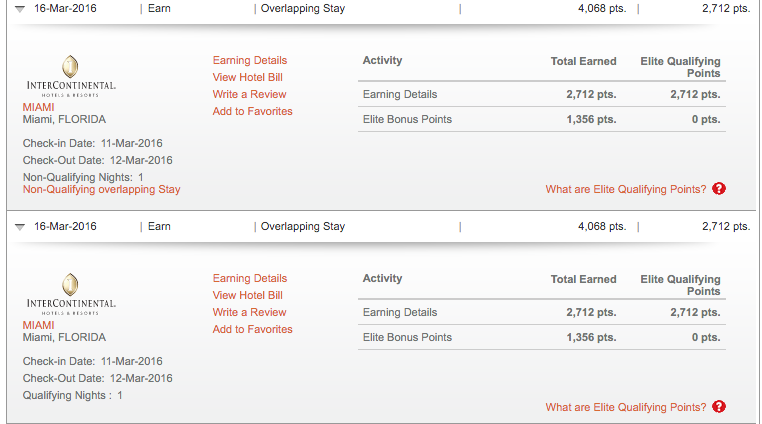Click InterContinental logo in the non-qualifying stay
The height and width of the screenshot is (424, 762).
70,74
